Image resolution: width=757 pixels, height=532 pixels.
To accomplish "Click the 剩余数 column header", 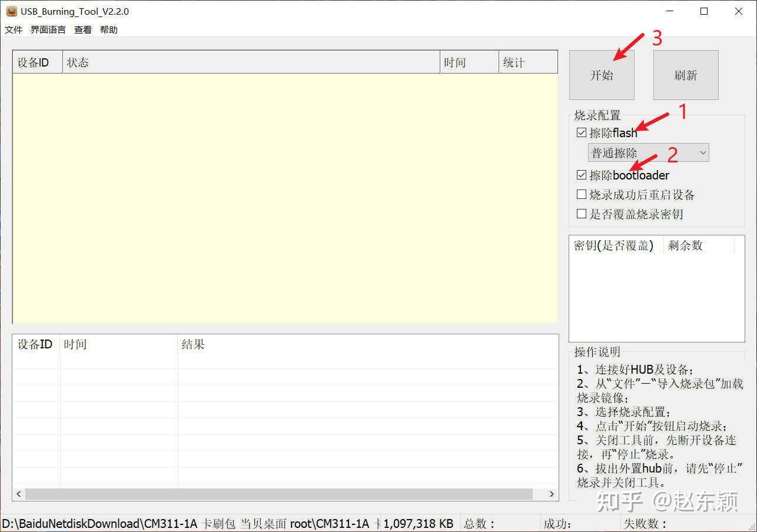I will click(699, 245).
